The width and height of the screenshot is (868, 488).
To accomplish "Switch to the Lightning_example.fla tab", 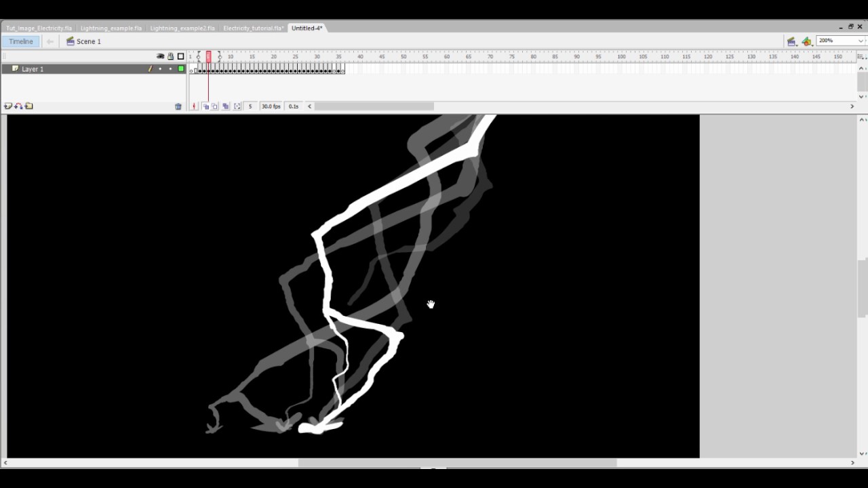I will [x=111, y=28].
